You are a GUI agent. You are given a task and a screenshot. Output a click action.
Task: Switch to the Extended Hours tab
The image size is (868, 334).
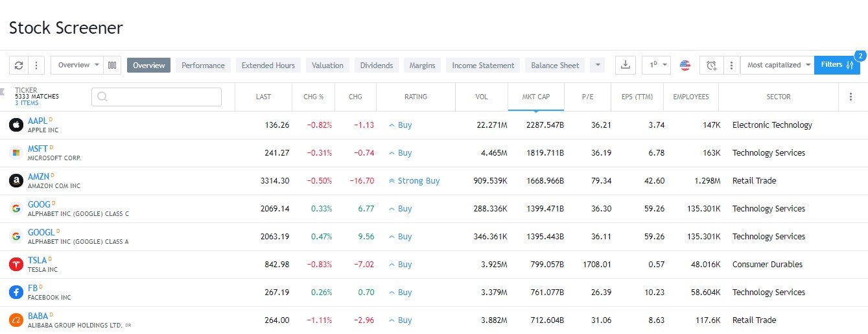(268, 66)
